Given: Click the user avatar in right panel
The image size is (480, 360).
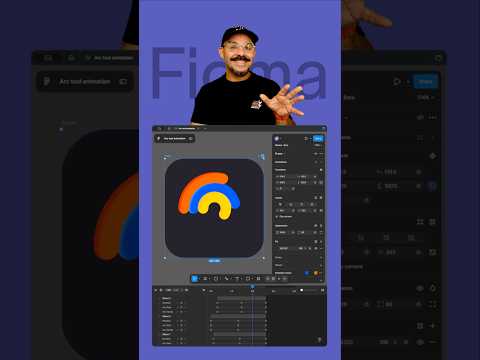Looking at the screenshot, I should click(277, 138).
